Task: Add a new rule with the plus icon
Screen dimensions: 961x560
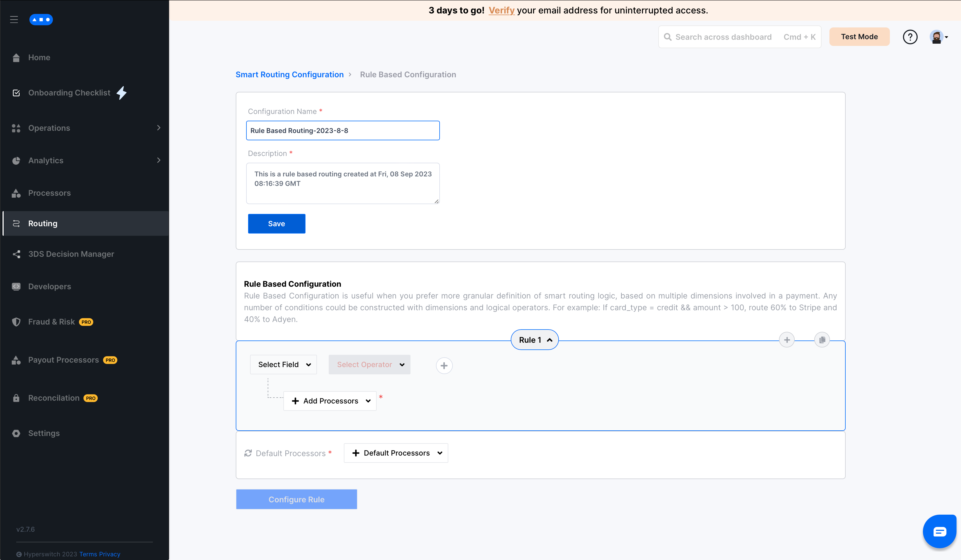Action: click(787, 339)
